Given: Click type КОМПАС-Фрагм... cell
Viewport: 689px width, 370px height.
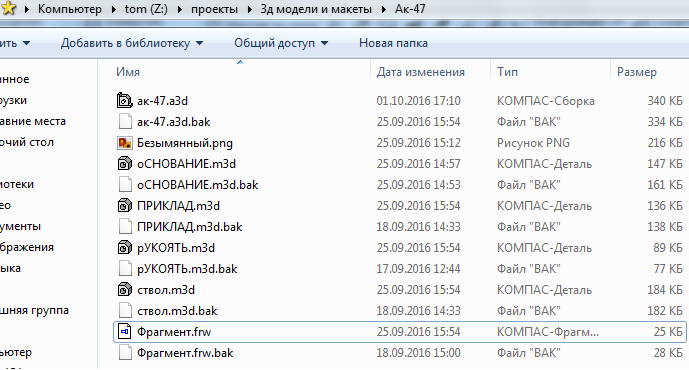Looking at the screenshot, I should [548, 332].
